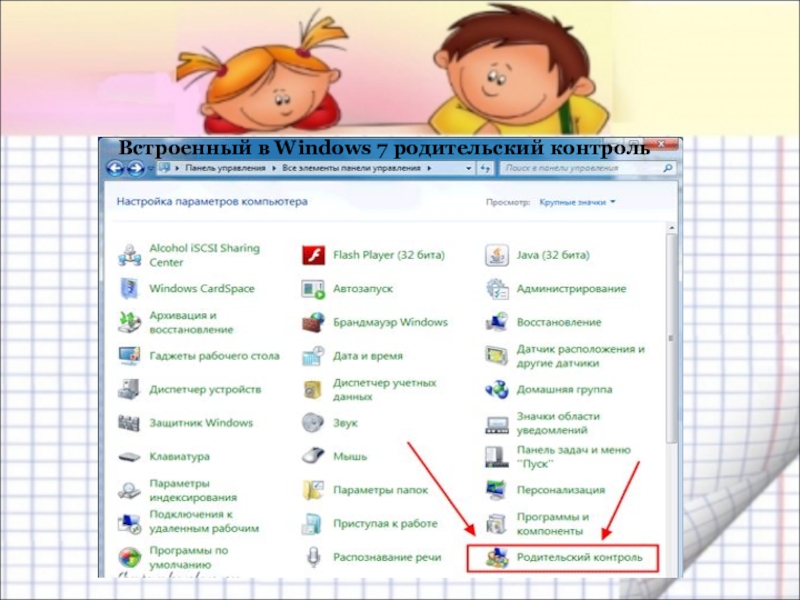Click the Flash Player (32 бита) icon

click(313, 255)
